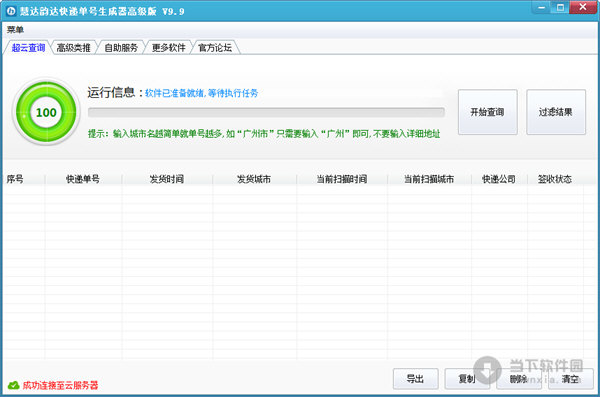Click the green 提示 hint text line
Screen dimensions: 600x397
point(264,134)
